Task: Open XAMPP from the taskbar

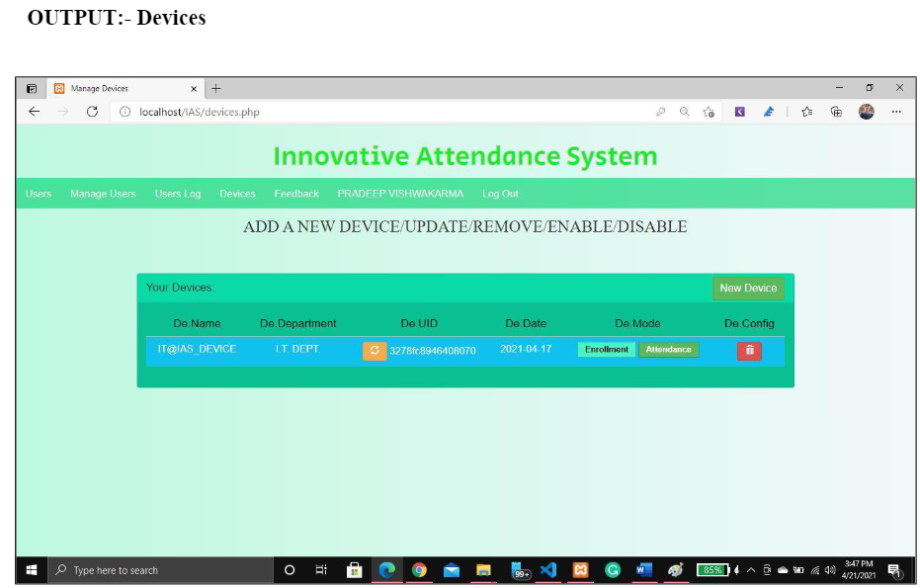Action: point(580,570)
